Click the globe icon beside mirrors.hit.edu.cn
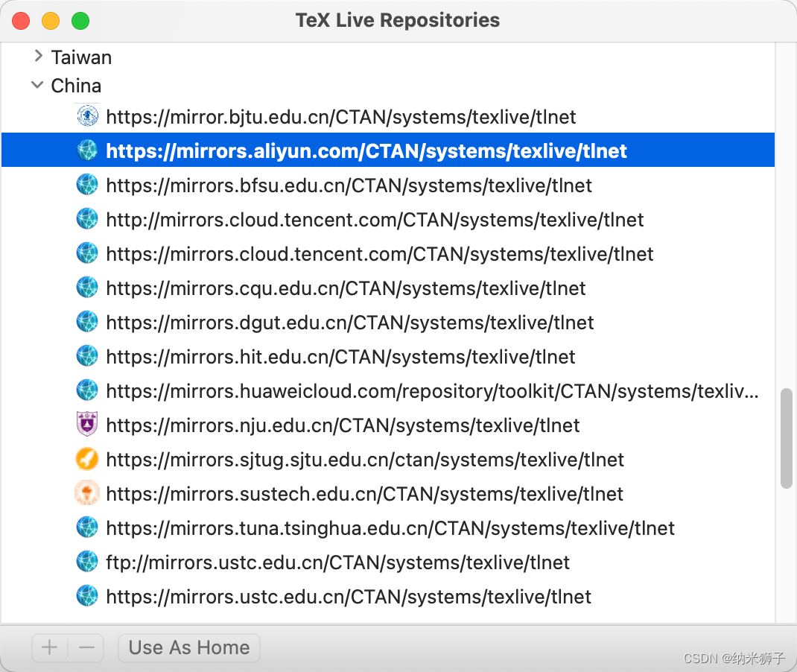 point(87,356)
